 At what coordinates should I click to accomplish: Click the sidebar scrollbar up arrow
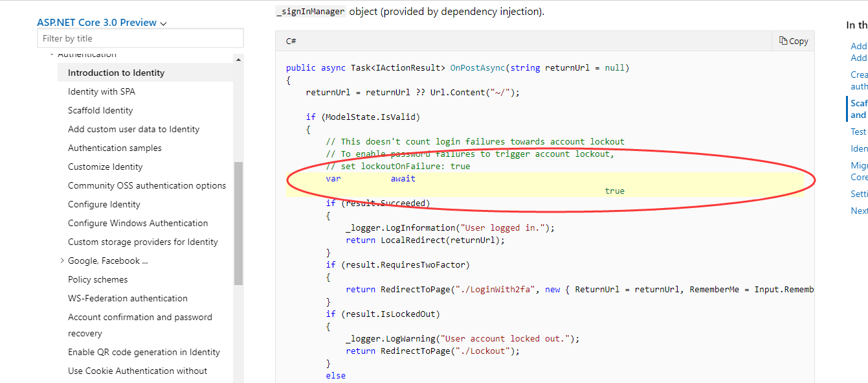tap(238, 59)
